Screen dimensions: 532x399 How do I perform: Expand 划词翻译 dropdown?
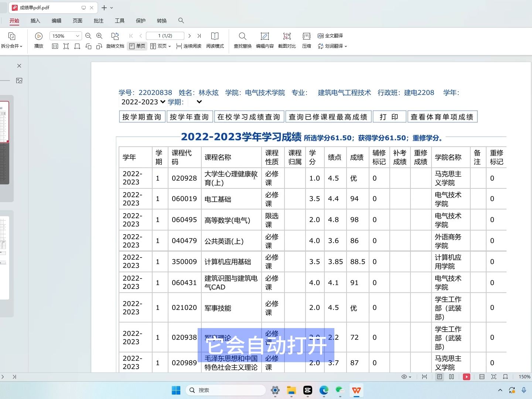[346, 47]
